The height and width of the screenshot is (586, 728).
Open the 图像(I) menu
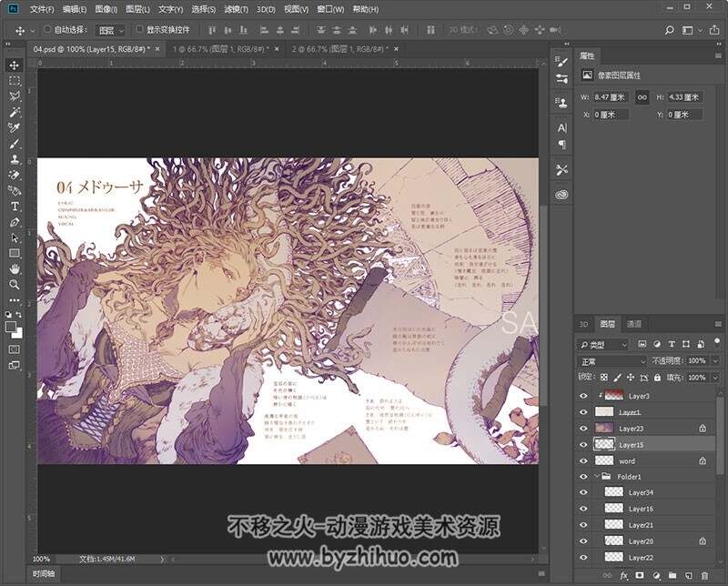coord(106,9)
